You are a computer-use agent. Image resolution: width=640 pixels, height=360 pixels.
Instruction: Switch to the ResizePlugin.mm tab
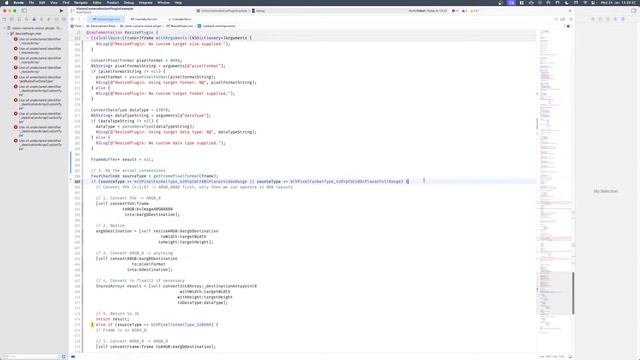[x=106, y=19]
